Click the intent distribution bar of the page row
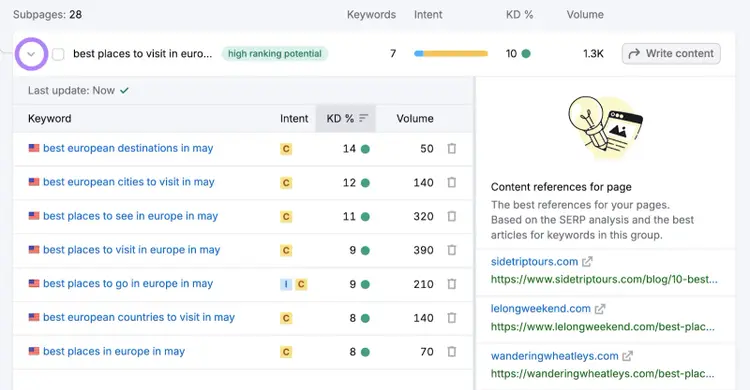This screenshot has height=390, width=750. 451,54
